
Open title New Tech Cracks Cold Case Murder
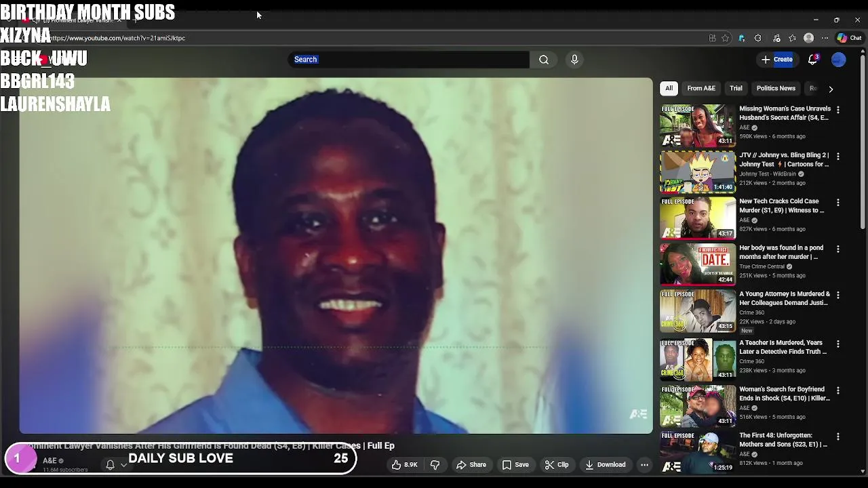click(x=781, y=206)
